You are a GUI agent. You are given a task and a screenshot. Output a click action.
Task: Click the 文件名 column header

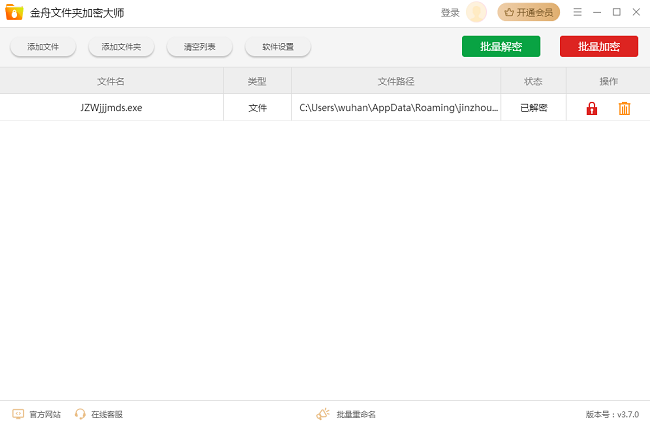point(111,81)
